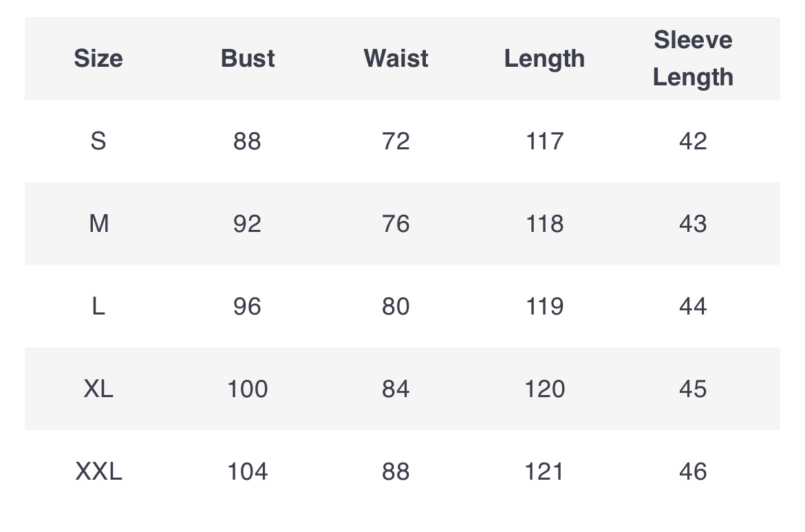Select the XL size row label
This screenshot has height=532, width=805.
[98, 389]
